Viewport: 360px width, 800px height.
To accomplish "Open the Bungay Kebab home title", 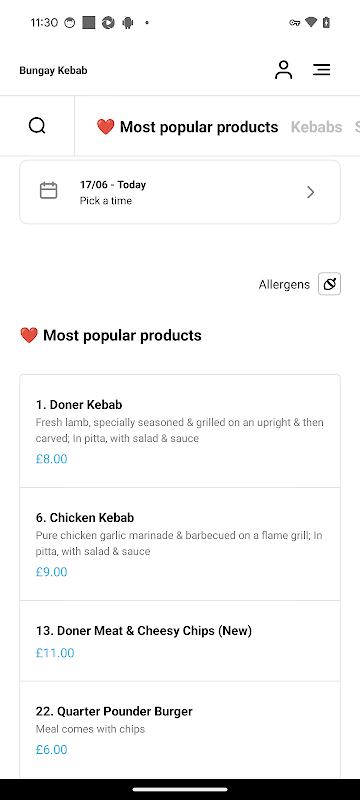I will click(53, 70).
